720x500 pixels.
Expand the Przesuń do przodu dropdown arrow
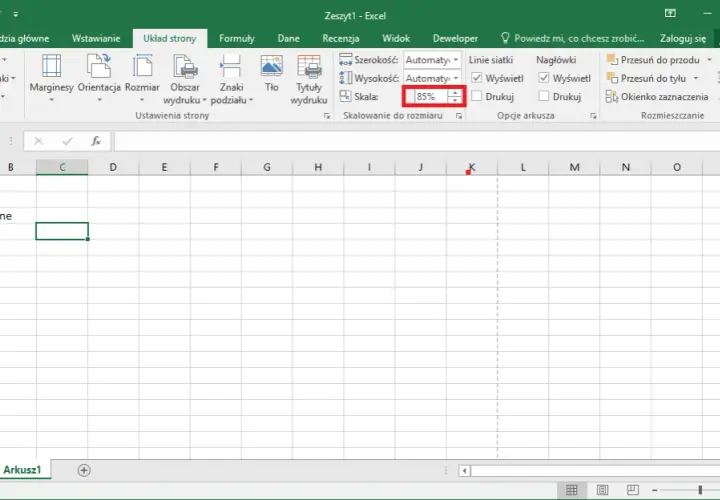(x=709, y=60)
